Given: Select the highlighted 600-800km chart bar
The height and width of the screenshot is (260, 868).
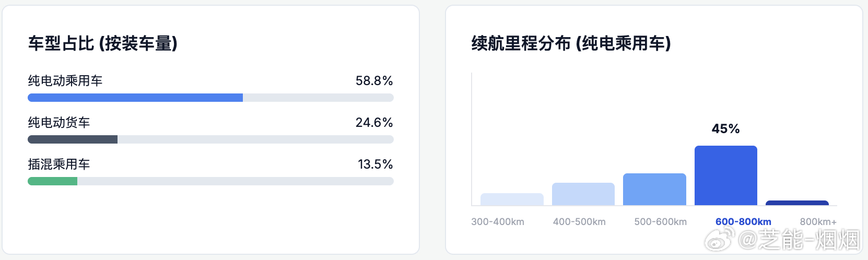Looking at the screenshot, I should coord(725,175).
